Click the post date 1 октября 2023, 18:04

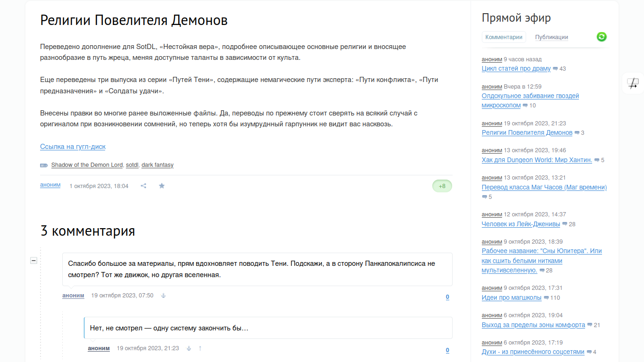coord(99,186)
